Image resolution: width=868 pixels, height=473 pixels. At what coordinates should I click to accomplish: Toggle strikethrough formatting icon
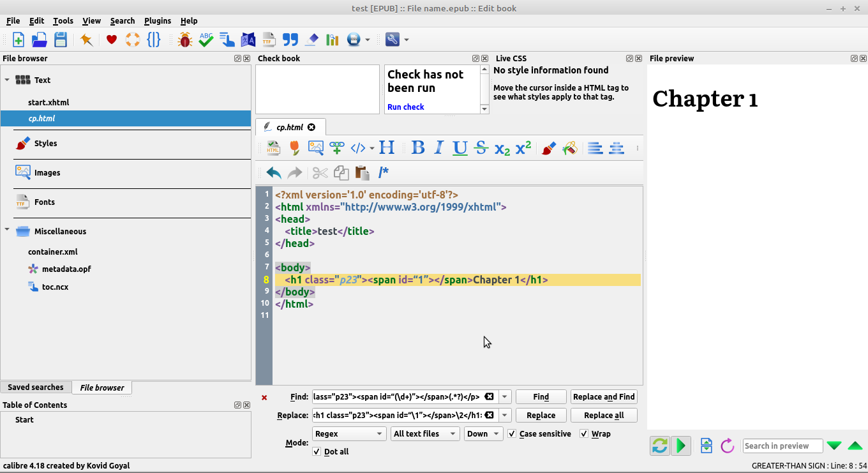(x=481, y=148)
